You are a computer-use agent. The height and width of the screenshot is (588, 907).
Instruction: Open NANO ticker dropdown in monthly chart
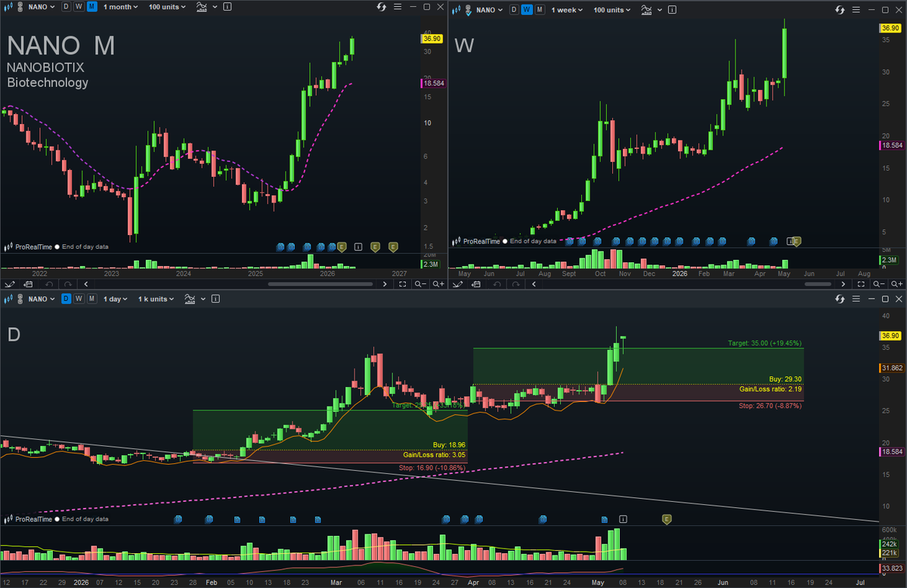point(41,7)
